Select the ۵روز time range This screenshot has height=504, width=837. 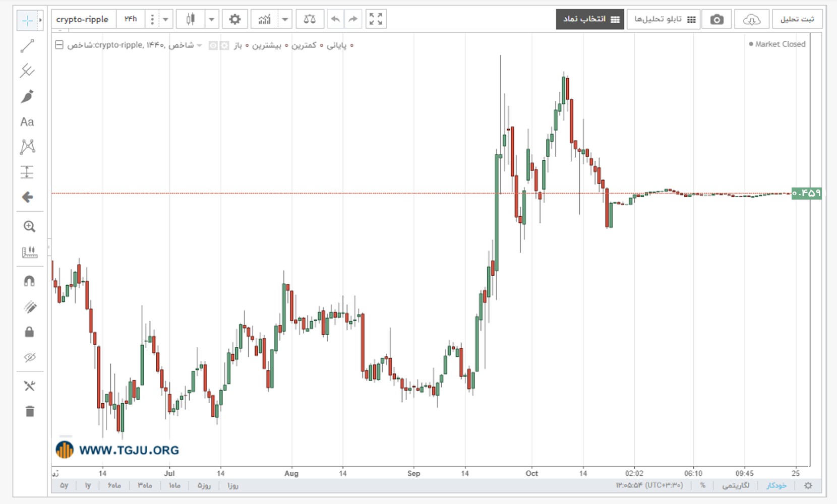point(204,485)
